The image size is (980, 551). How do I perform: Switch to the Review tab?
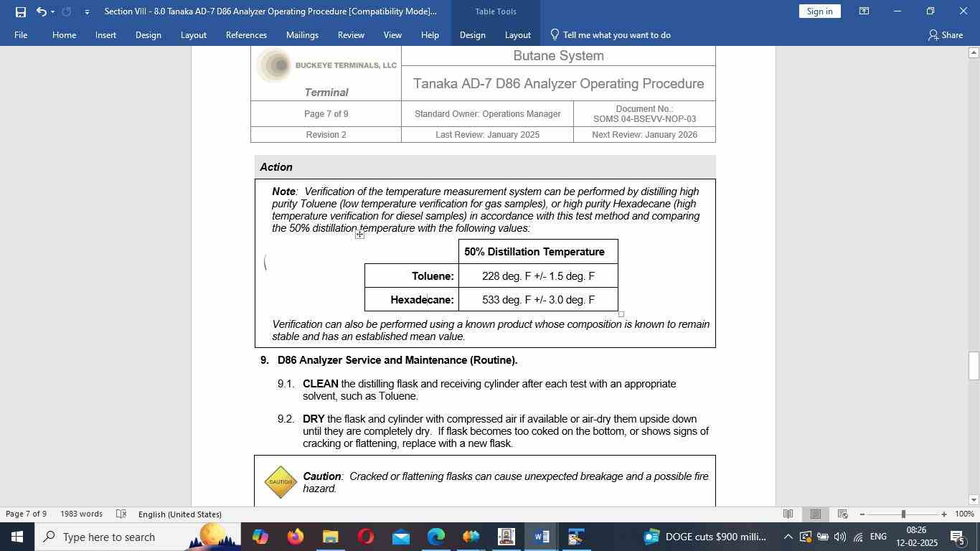tap(351, 34)
